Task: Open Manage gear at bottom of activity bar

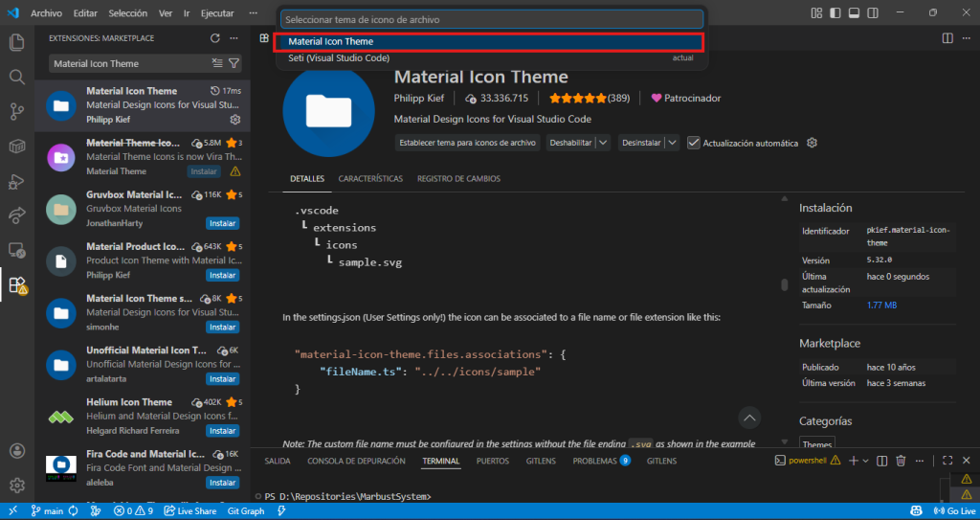Action: [x=17, y=485]
